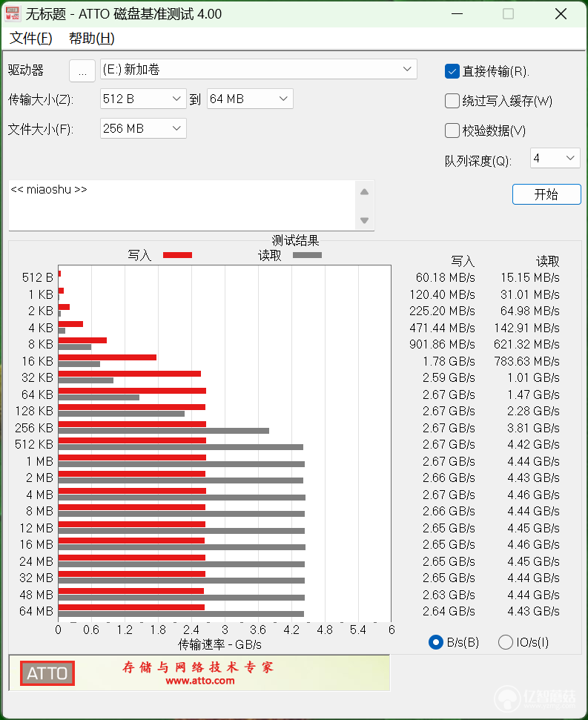Enable the 绕过写入缓存(W) checkbox
588x720 pixels.
click(x=452, y=101)
